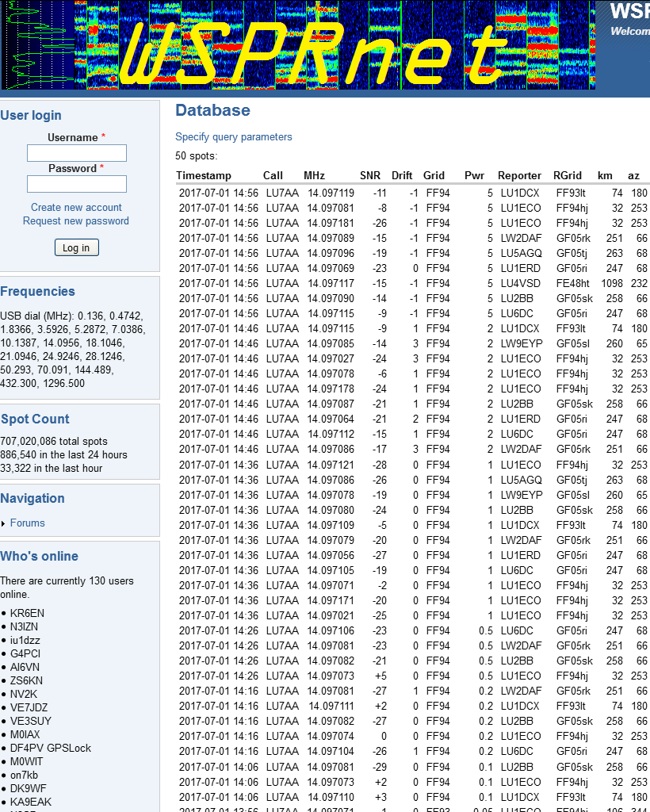The width and height of the screenshot is (650, 812).
Task: Select the SNR column header
Action: [370, 175]
